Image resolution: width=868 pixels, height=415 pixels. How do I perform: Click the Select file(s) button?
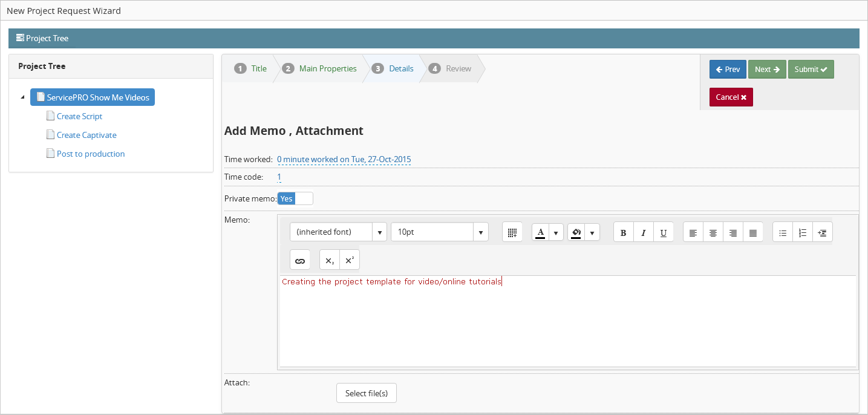click(x=366, y=393)
